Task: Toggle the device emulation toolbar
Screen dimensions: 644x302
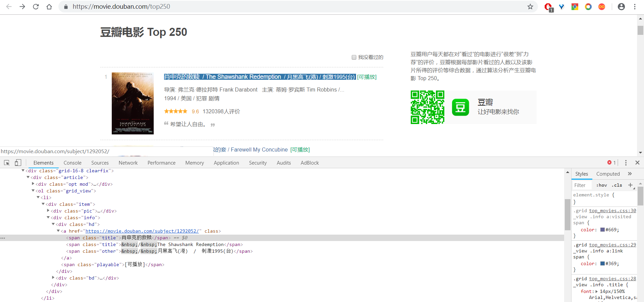Action: (18, 163)
